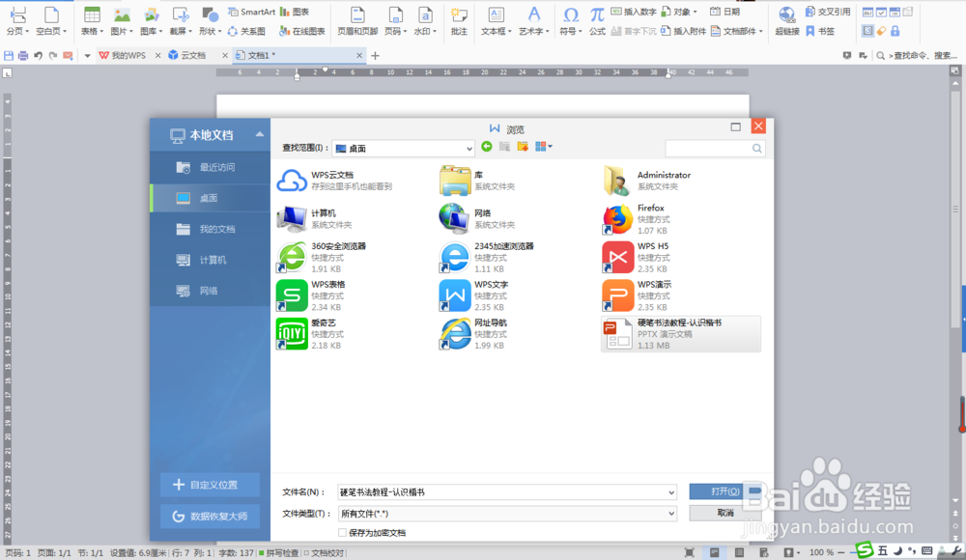The height and width of the screenshot is (560, 966).
Task: Select the WPS演示 shortcut
Action: (x=638, y=295)
